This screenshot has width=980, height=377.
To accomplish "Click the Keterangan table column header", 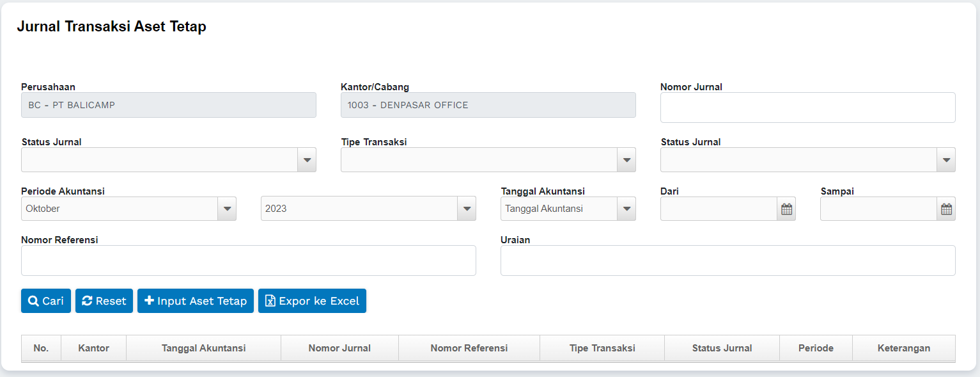I will (903, 348).
